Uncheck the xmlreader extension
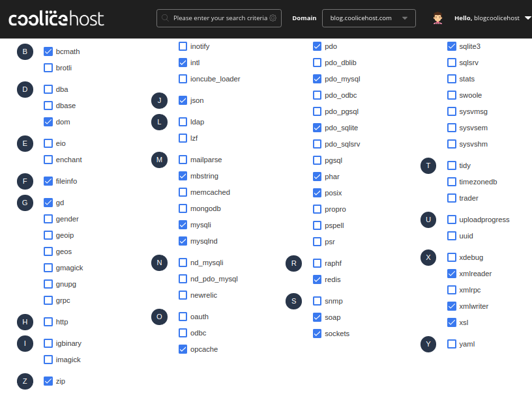Screen dimensions: 532x398 [x=452, y=274]
